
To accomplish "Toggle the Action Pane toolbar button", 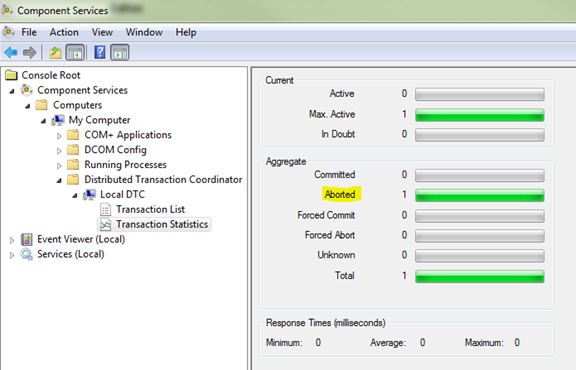I will [120, 53].
